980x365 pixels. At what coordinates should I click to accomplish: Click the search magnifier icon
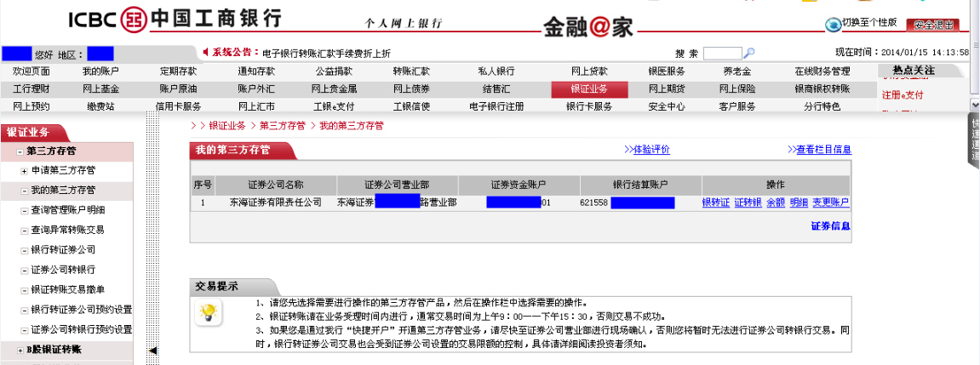pyautogui.click(x=748, y=53)
